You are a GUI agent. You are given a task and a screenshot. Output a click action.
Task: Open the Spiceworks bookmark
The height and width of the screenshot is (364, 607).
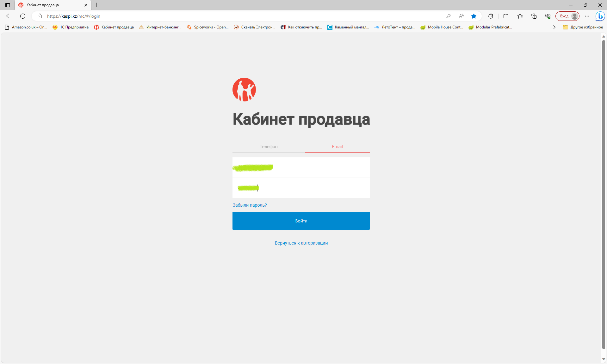pos(207,27)
